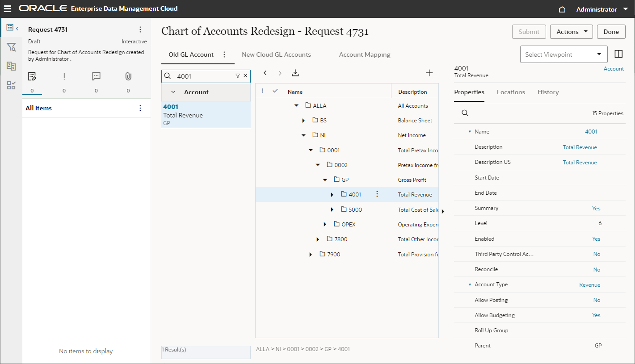Collapse the ALLA tree node
This screenshot has width=635, height=364.
pyautogui.click(x=296, y=106)
